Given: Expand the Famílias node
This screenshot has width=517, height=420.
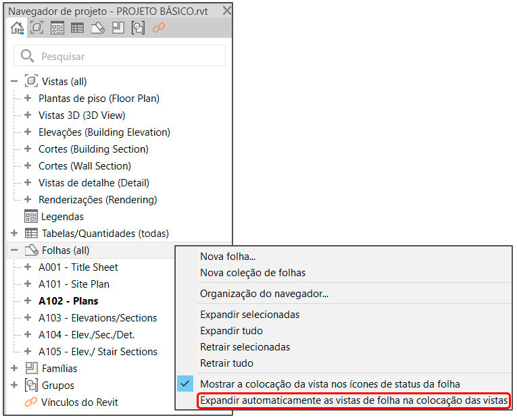Looking at the screenshot, I should tap(14, 367).
